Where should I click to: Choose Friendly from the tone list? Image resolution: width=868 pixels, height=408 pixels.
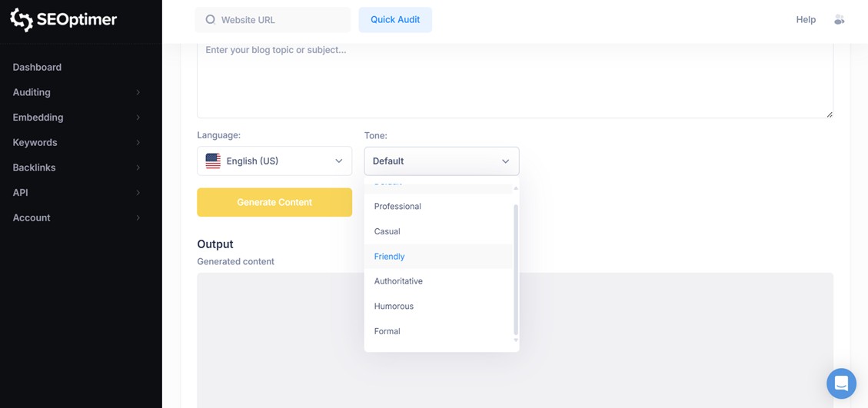tap(390, 257)
